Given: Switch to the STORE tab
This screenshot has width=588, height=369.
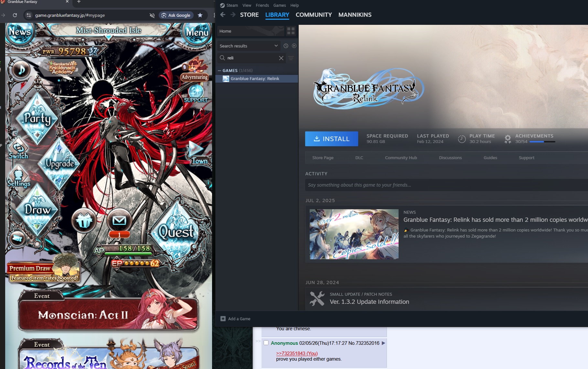Looking at the screenshot, I should coord(249,15).
